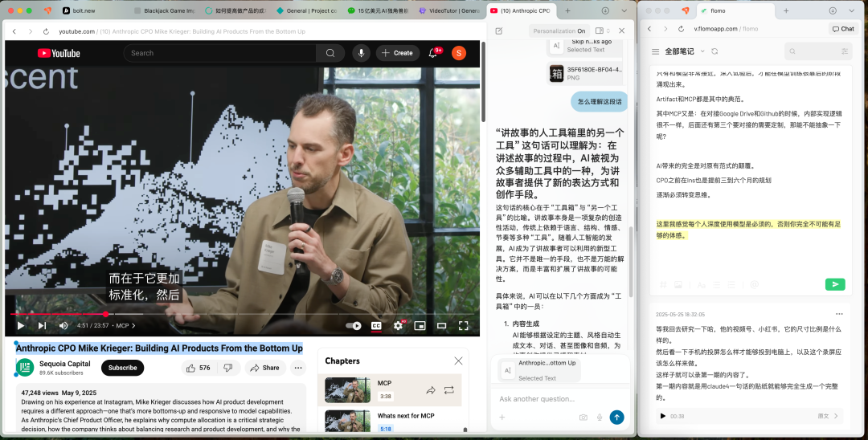
Task: Mute the video volume
Action: [x=63, y=325]
